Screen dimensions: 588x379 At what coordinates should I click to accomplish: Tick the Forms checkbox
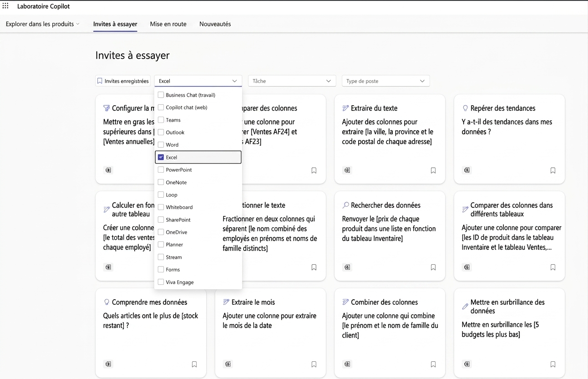[x=161, y=270]
